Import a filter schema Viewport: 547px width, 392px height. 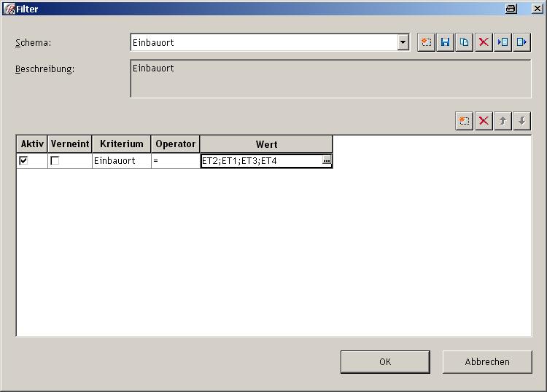[503, 42]
